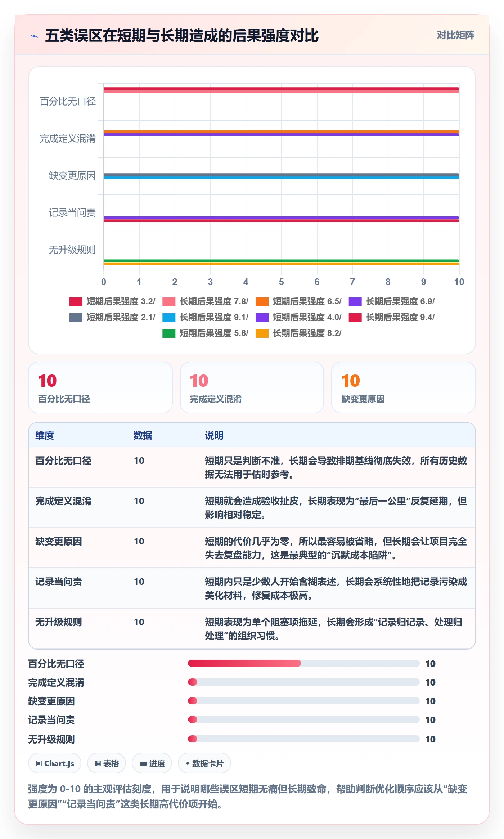Open the 百分比无口径 stat card
504x839 pixels.
click(100, 387)
